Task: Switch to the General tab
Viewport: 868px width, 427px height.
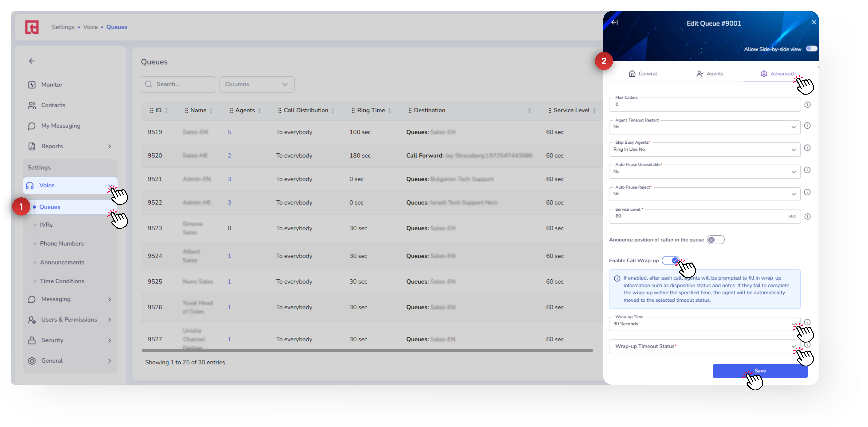Action: tap(643, 73)
